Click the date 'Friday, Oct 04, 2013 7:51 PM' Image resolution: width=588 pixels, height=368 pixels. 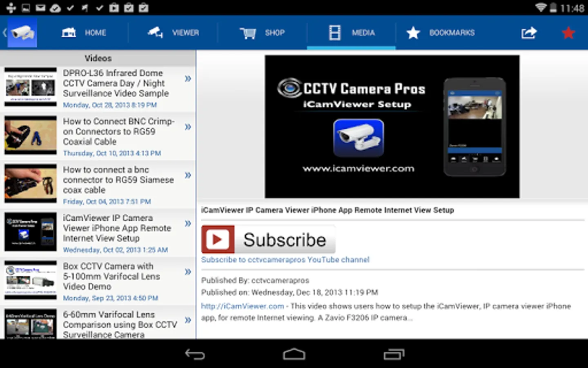click(x=107, y=202)
